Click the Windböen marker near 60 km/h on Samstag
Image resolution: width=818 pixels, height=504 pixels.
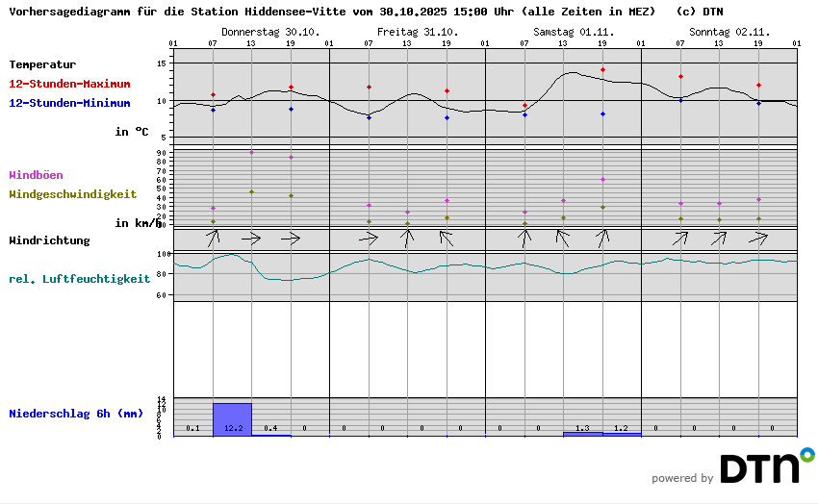pyautogui.click(x=602, y=179)
